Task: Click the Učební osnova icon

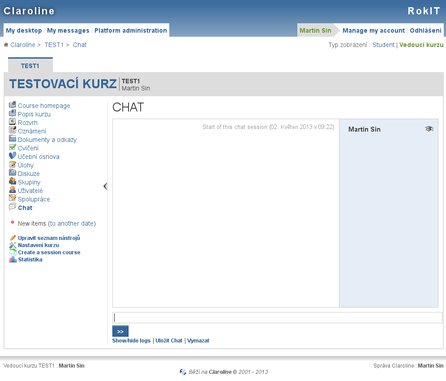Action: 12,156
